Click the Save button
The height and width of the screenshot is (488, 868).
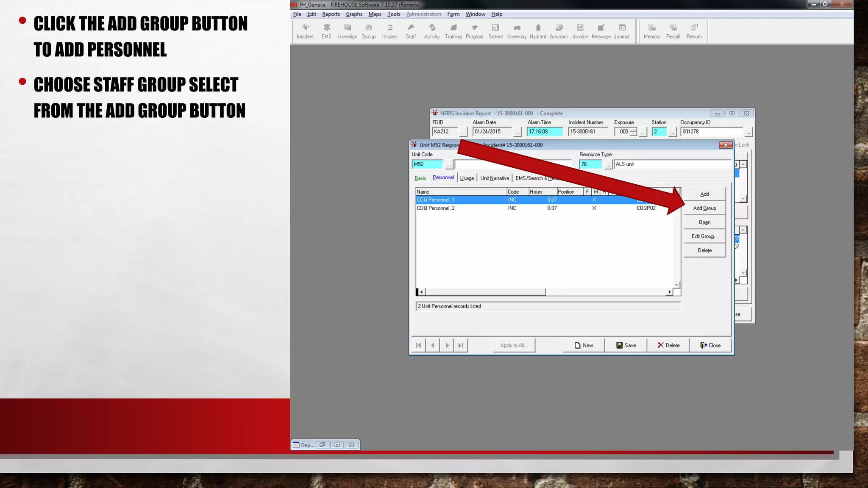point(626,345)
